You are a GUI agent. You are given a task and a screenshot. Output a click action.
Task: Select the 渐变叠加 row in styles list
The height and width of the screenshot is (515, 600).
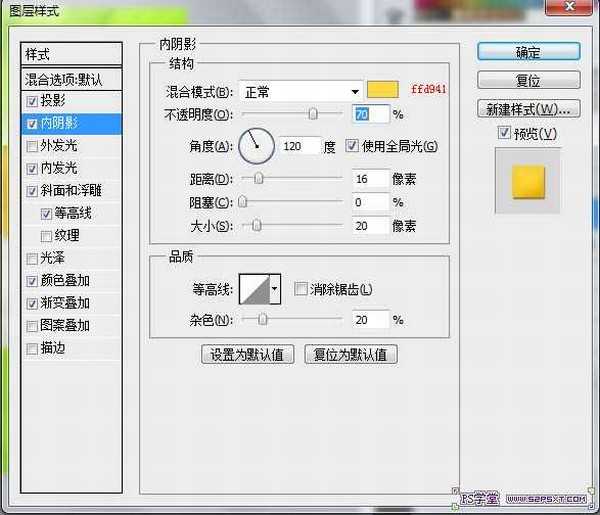coord(72,304)
